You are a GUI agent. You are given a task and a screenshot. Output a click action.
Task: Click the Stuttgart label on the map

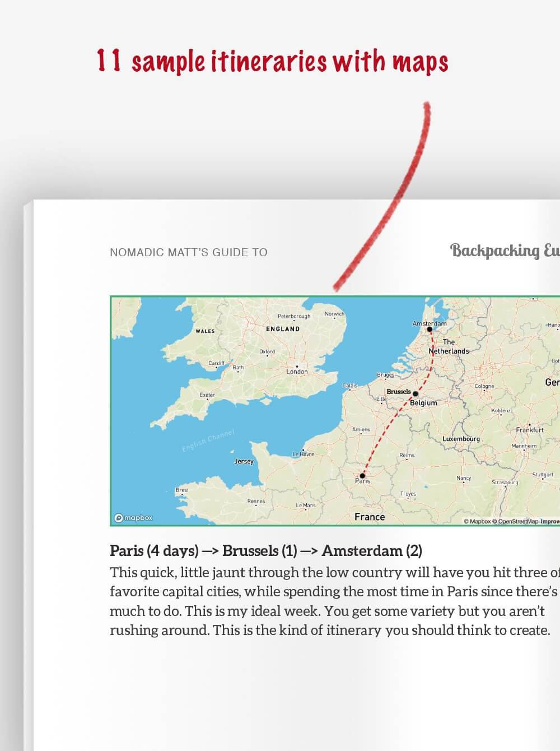(x=543, y=474)
